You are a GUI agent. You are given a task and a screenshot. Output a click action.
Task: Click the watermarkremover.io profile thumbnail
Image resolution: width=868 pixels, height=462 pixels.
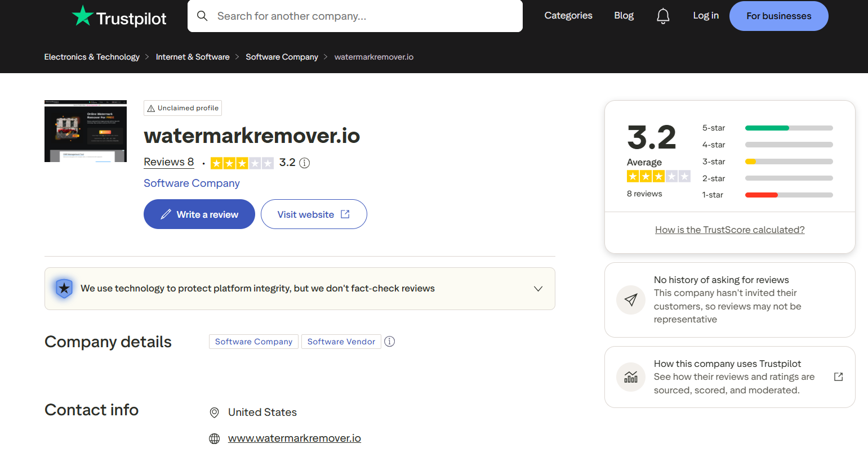coord(86,131)
